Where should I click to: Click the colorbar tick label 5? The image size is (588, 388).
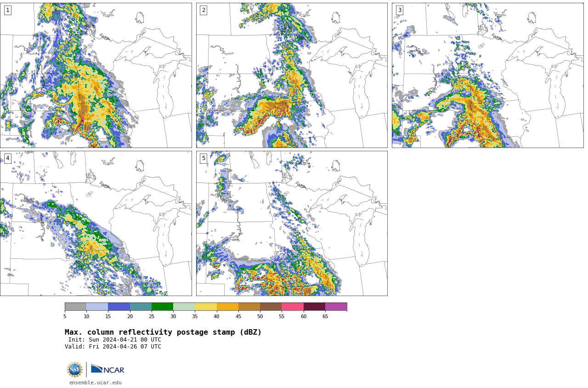point(65,316)
